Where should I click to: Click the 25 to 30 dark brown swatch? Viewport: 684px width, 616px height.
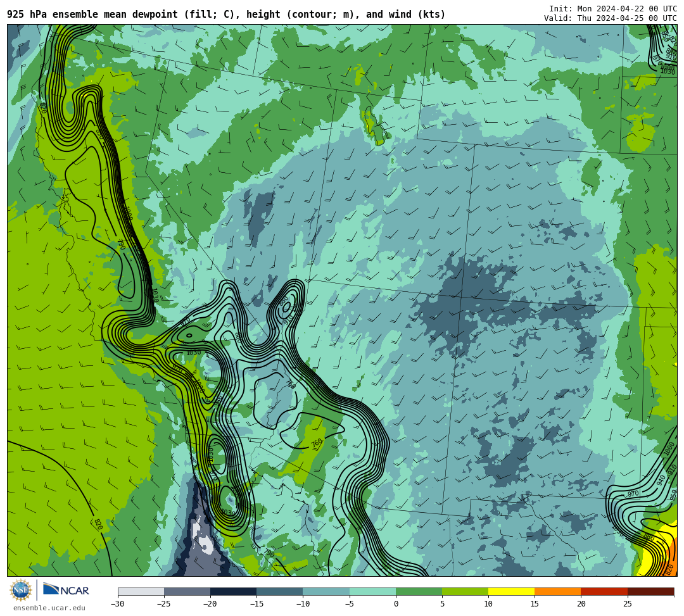tap(651, 591)
